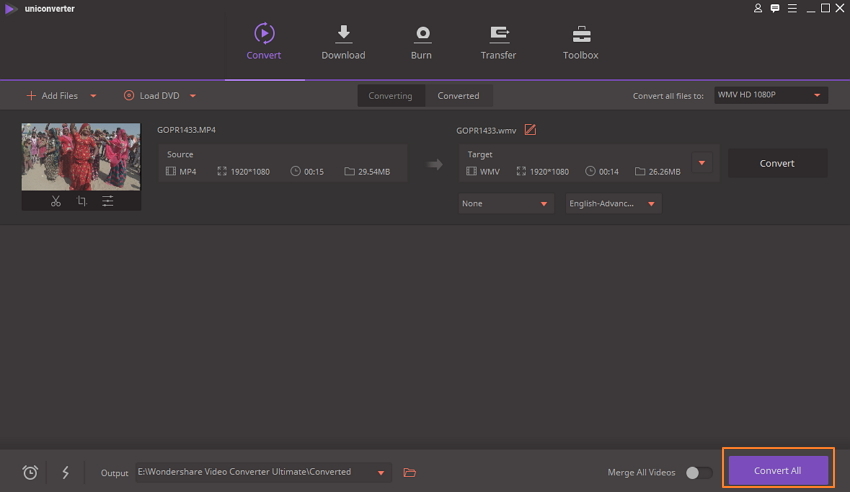Expand the Load DVD dropdown arrow
The width and height of the screenshot is (850, 492).
tap(193, 96)
